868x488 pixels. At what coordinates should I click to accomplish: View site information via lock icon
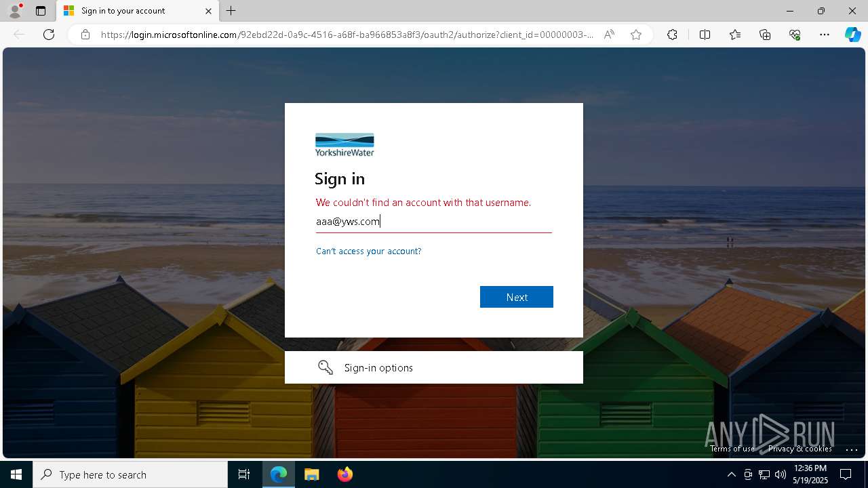tap(85, 35)
